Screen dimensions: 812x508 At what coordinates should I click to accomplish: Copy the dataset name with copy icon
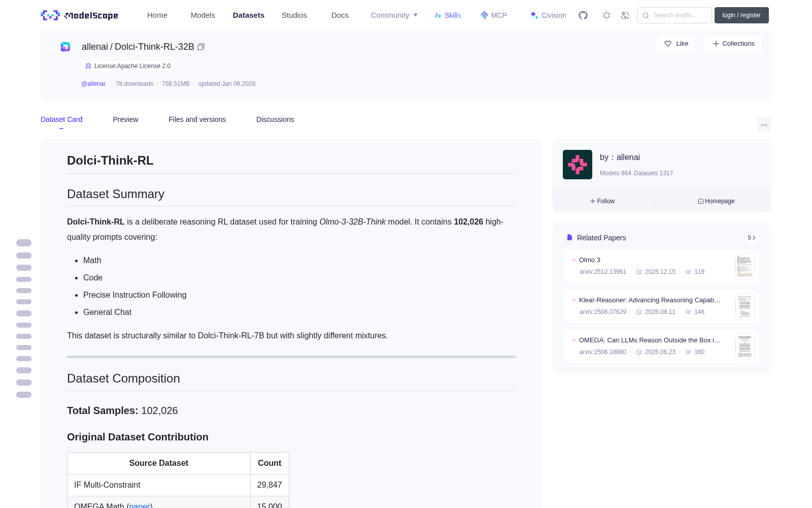click(201, 47)
